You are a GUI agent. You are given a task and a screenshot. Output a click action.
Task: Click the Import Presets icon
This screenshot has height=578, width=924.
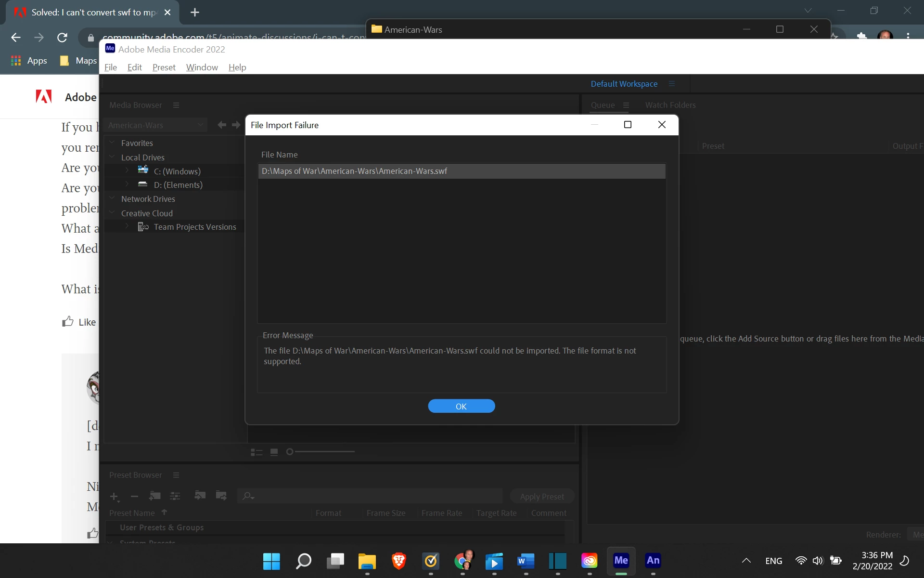coord(200,495)
